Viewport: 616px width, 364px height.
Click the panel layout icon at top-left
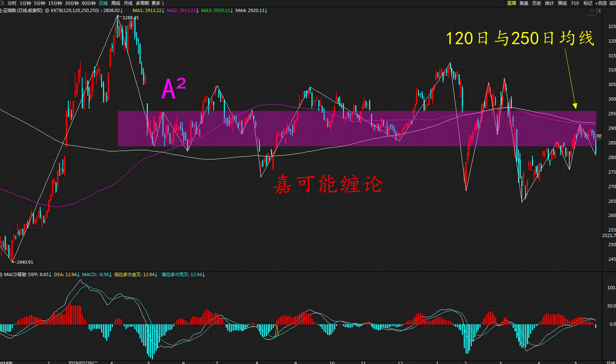point(2,3)
